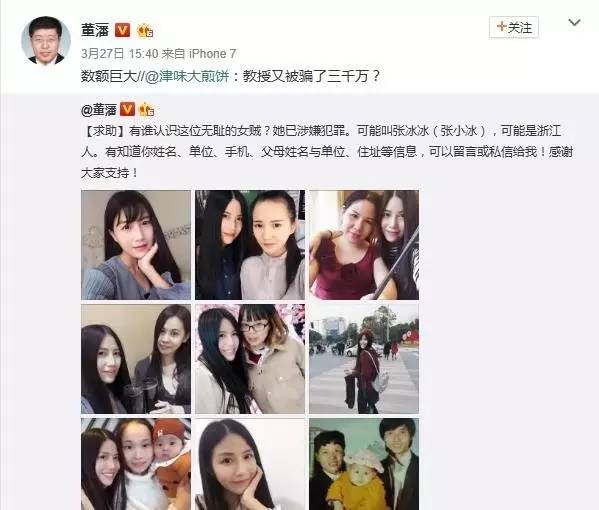Click the profile avatar of the poster
599x510 pixels.
pyautogui.click(x=46, y=41)
